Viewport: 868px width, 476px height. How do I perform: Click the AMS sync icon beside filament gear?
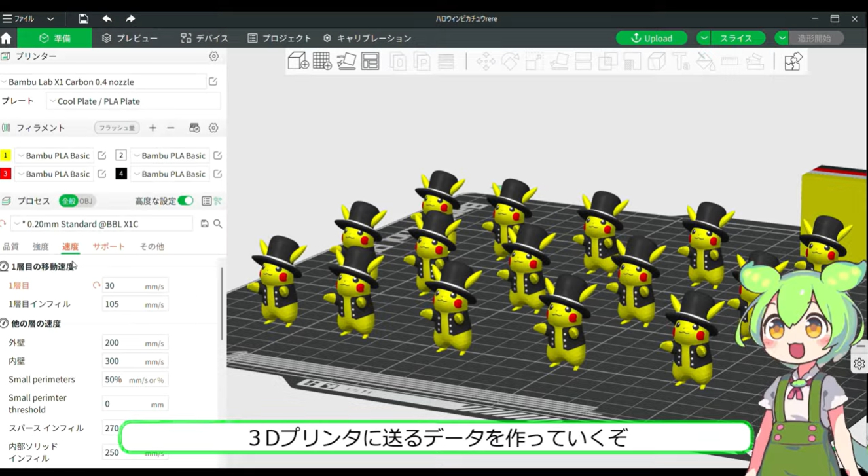(194, 128)
